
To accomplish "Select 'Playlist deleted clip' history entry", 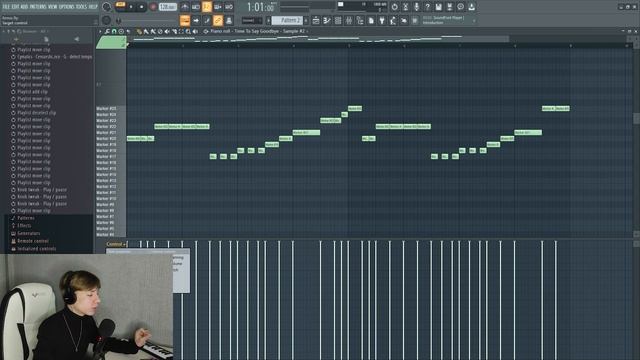I will point(36,113).
